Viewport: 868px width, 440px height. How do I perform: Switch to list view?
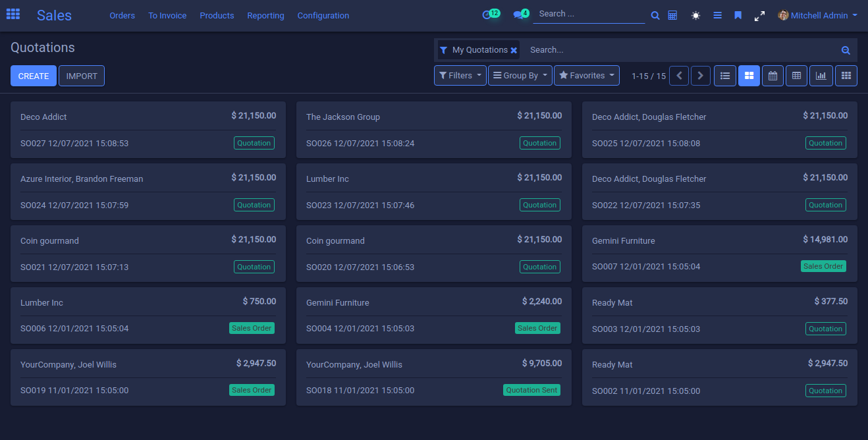coord(725,76)
